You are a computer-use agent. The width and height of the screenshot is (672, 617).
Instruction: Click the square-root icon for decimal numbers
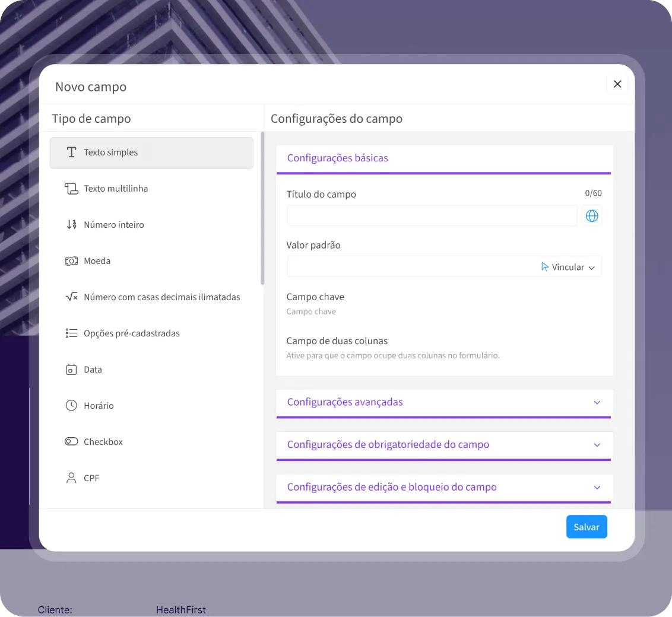tap(71, 297)
